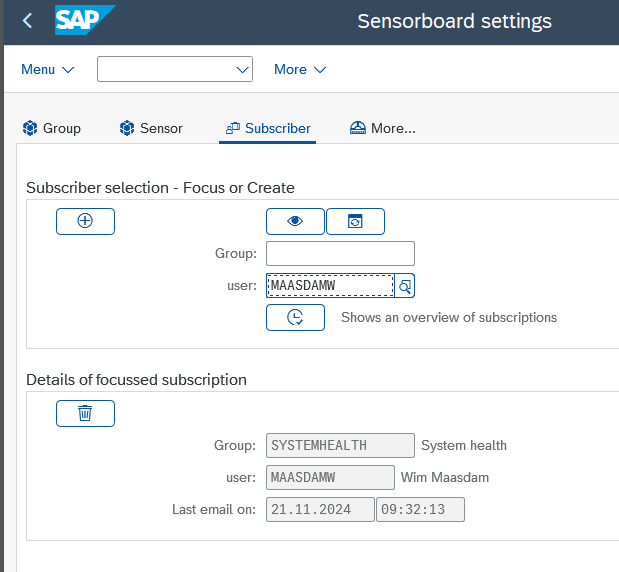Viewport: 619px width, 572px height.
Task: Click the eye focus subscription button
Action: pyautogui.click(x=295, y=221)
